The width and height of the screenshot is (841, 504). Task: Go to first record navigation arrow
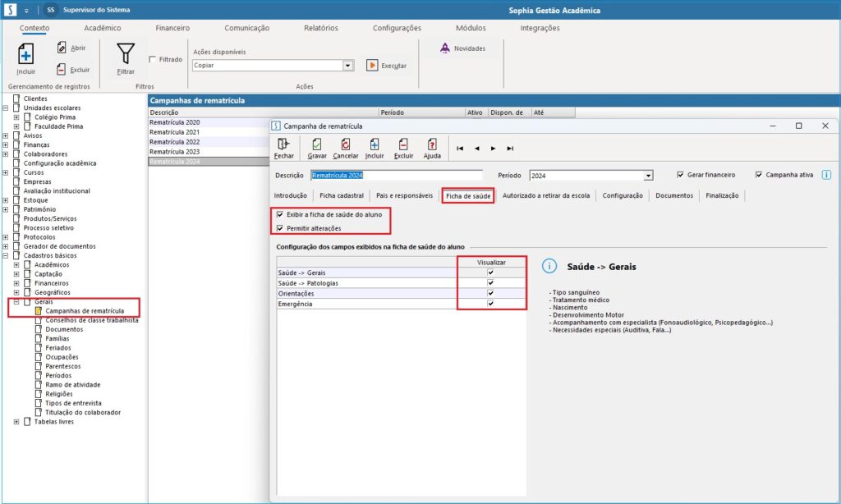[460, 149]
